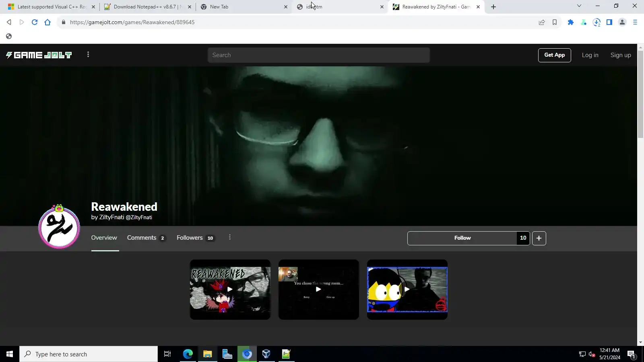Open Task View on the taskbar

[x=167, y=354]
